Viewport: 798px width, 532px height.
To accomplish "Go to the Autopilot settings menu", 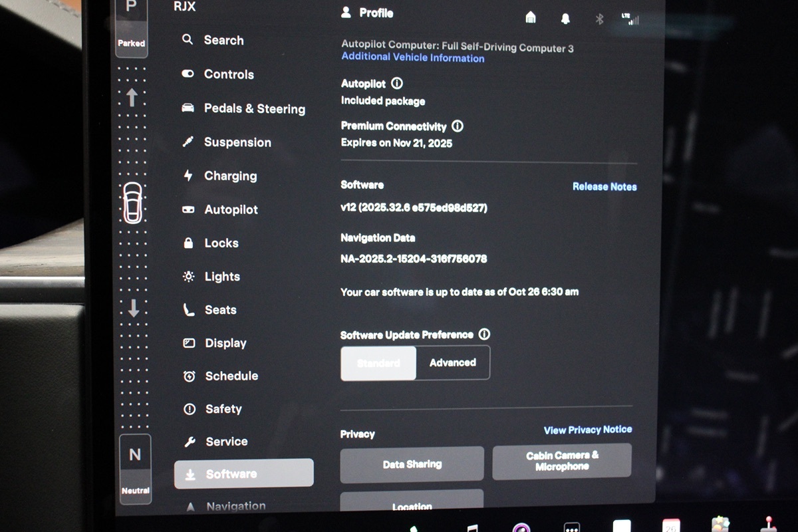I will pyautogui.click(x=230, y=209).
